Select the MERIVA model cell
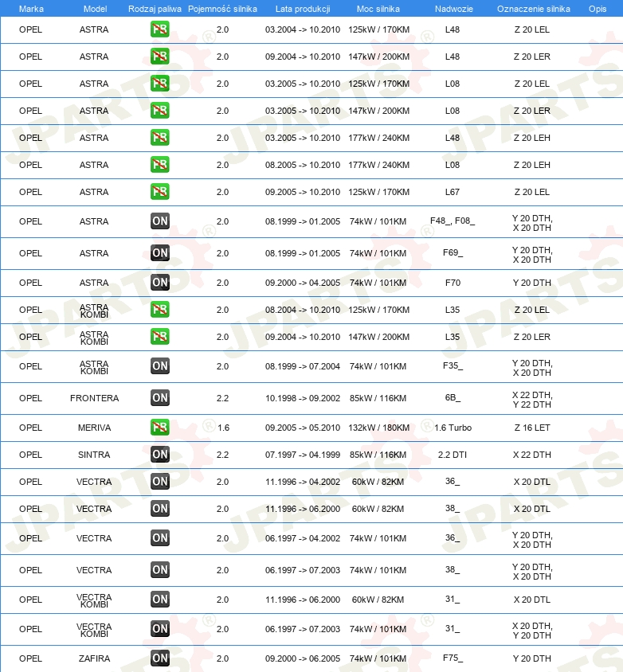Screen dimensions: 623x672 point(94,428)
